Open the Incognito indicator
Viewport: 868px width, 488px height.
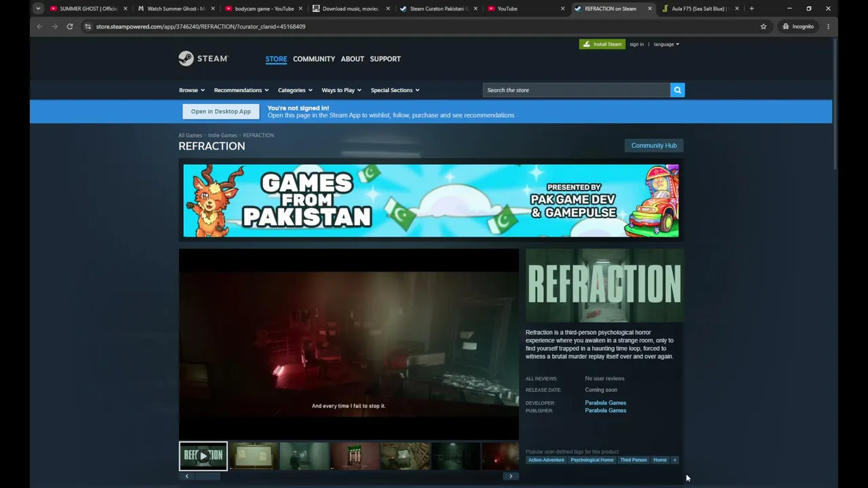[798, 26]
